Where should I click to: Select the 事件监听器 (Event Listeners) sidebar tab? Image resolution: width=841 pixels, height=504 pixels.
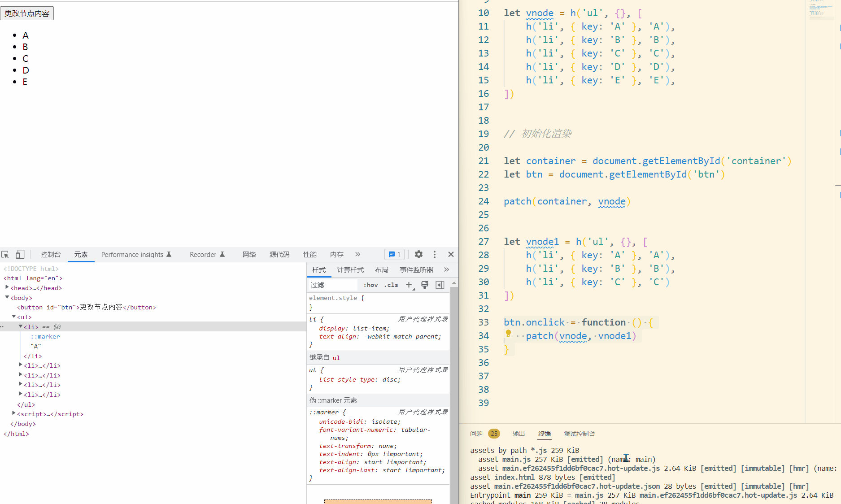coord(417,270)
